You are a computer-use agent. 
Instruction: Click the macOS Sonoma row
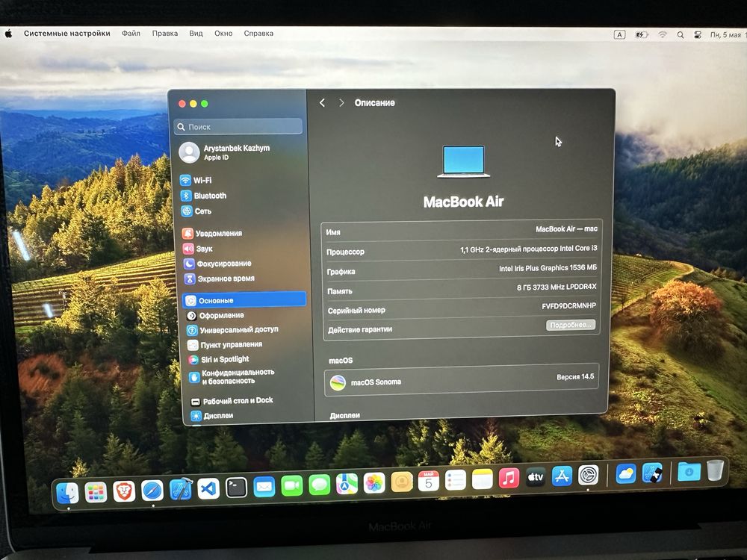[461, 380]
